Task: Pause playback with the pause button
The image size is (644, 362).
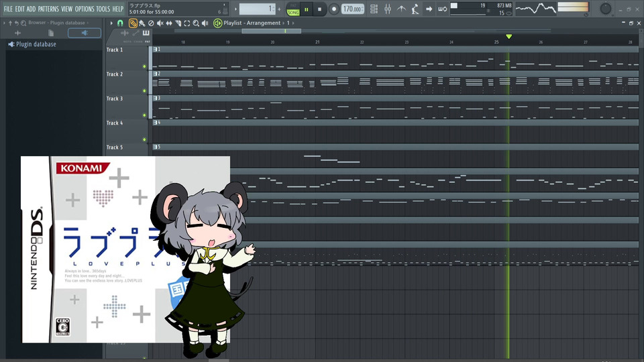Action: click(307, 9)
